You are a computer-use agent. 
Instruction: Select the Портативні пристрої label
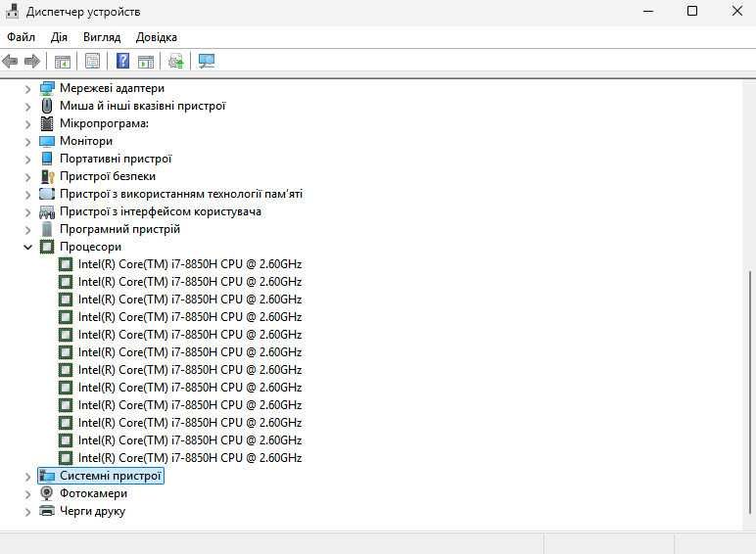[116, 159]
